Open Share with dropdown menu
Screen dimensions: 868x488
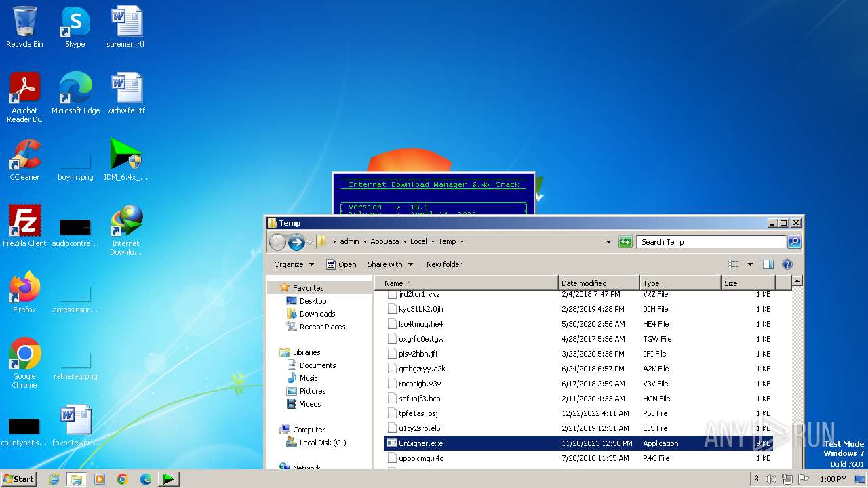pos(389,264)
